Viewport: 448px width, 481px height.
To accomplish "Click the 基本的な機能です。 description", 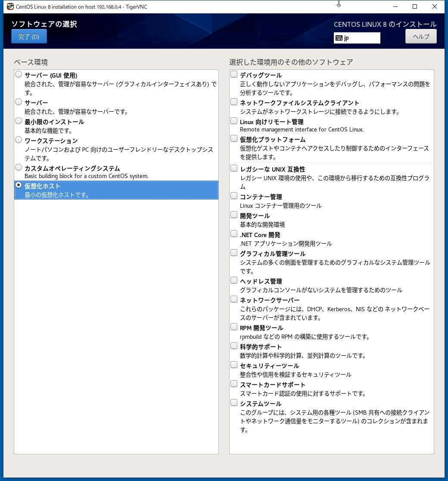I will 48,131.
